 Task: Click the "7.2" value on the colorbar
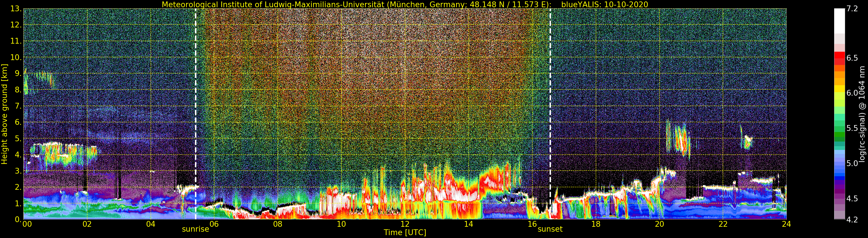click(x=852, y=9)
